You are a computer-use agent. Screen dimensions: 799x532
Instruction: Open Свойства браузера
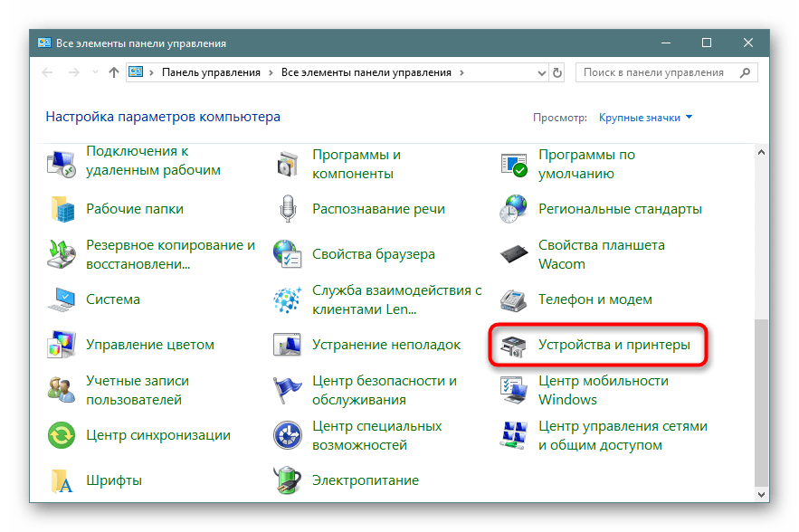click(x=375, y=254)
